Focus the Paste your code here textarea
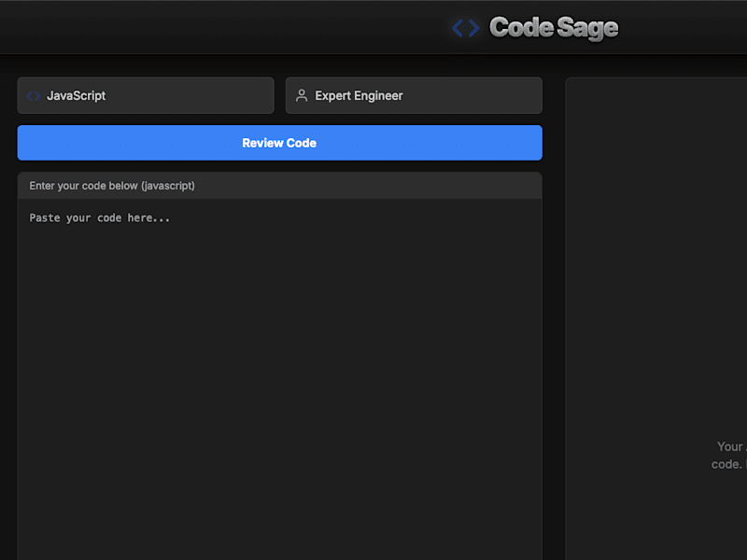 click(x=279, y=380)
